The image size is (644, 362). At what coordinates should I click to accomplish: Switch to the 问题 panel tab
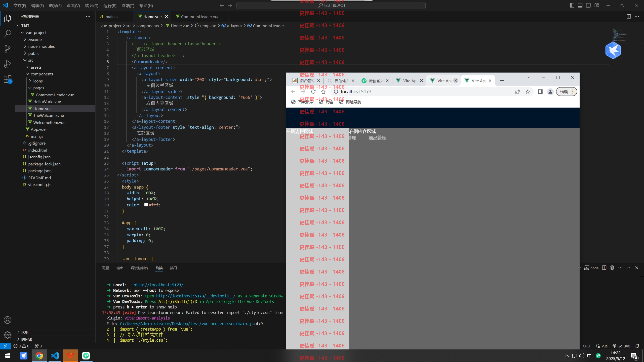(x=105, y=268)
